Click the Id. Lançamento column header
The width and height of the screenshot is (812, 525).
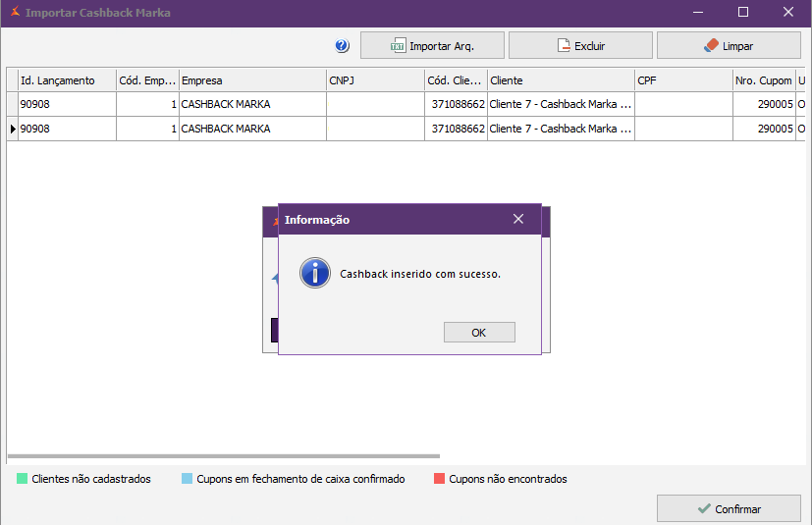click(68, 80)
